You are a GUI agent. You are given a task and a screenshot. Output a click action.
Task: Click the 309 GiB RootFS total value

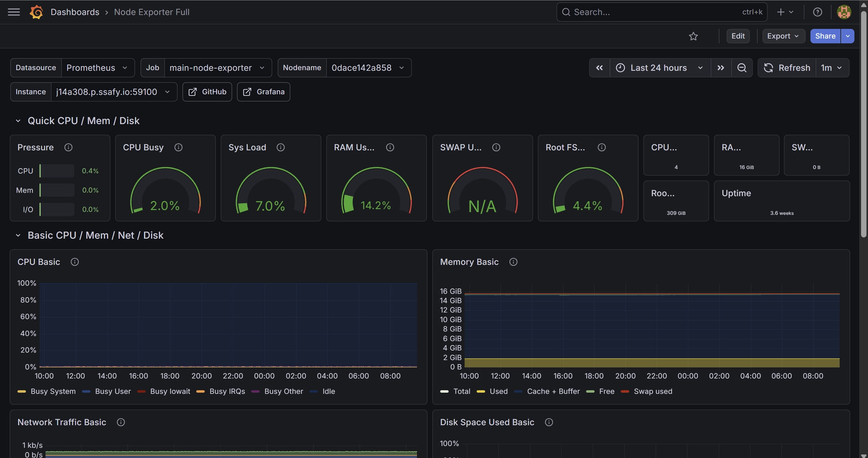click(x=676, y=213)
